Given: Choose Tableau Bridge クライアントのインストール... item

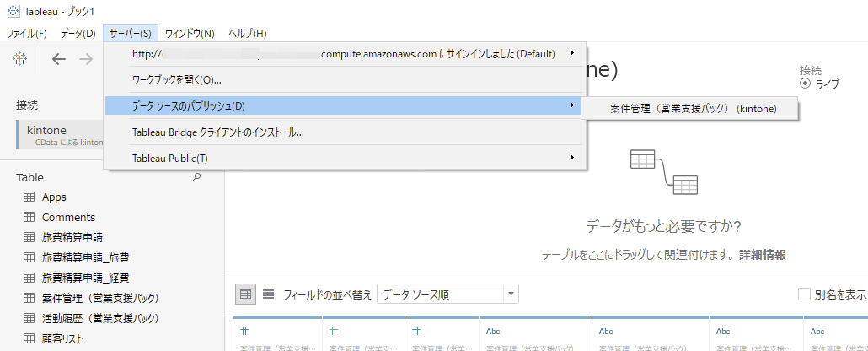Looking at the screenshot, I should (x=345, y=132).
